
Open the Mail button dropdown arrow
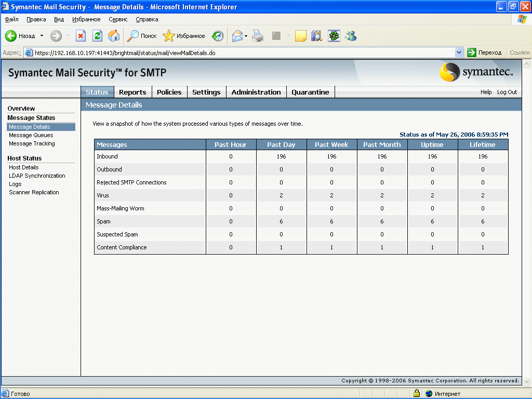[246, 36]
